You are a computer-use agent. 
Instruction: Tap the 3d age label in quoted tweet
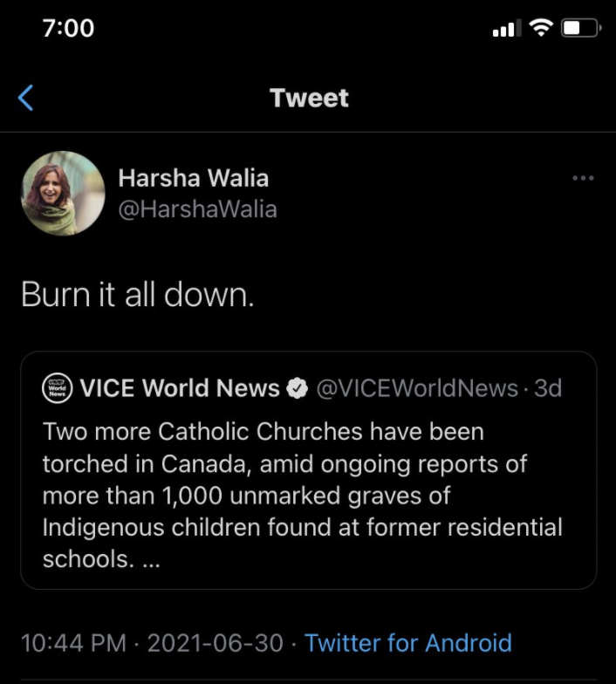pyautogui.click(x=548, y=389)
